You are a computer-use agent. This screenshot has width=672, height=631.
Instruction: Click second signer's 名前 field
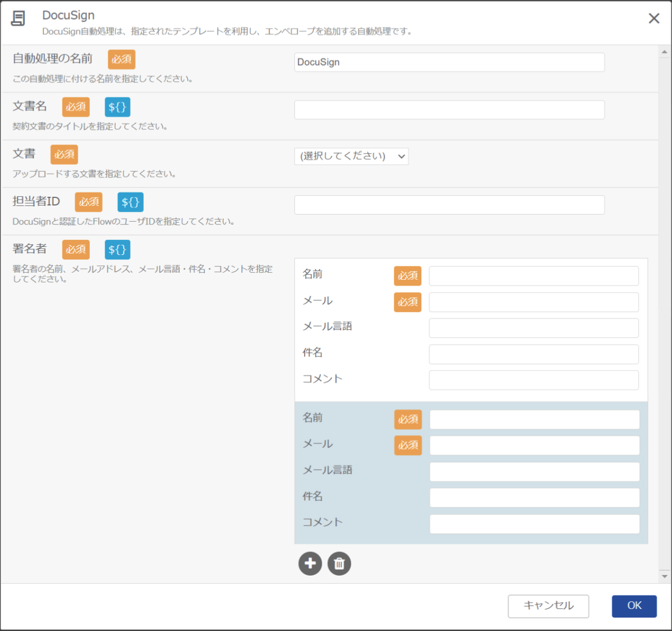[534, 420]
